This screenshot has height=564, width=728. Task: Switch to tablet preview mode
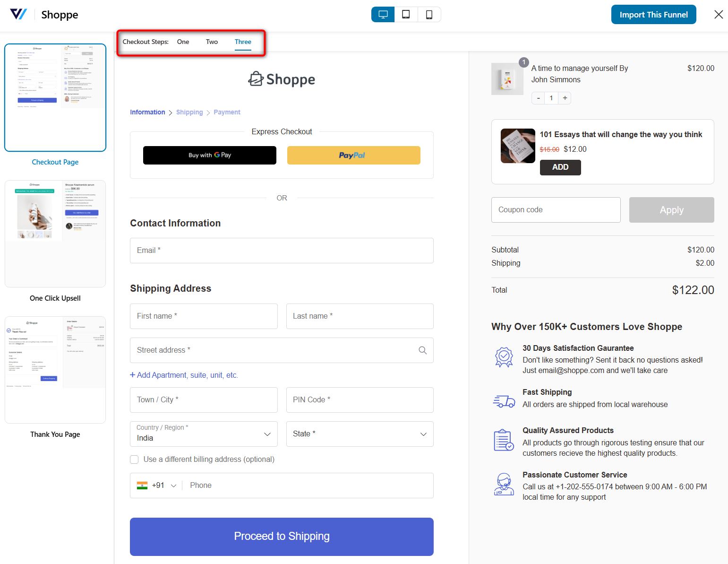[406, 15]
